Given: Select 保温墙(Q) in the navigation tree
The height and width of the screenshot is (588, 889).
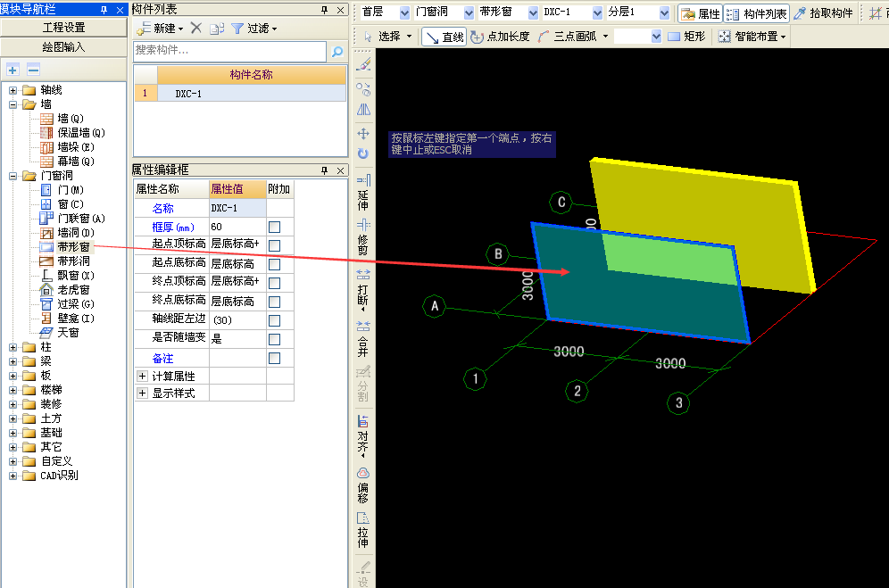Looking at the screenshot, I should coord(80,133).
